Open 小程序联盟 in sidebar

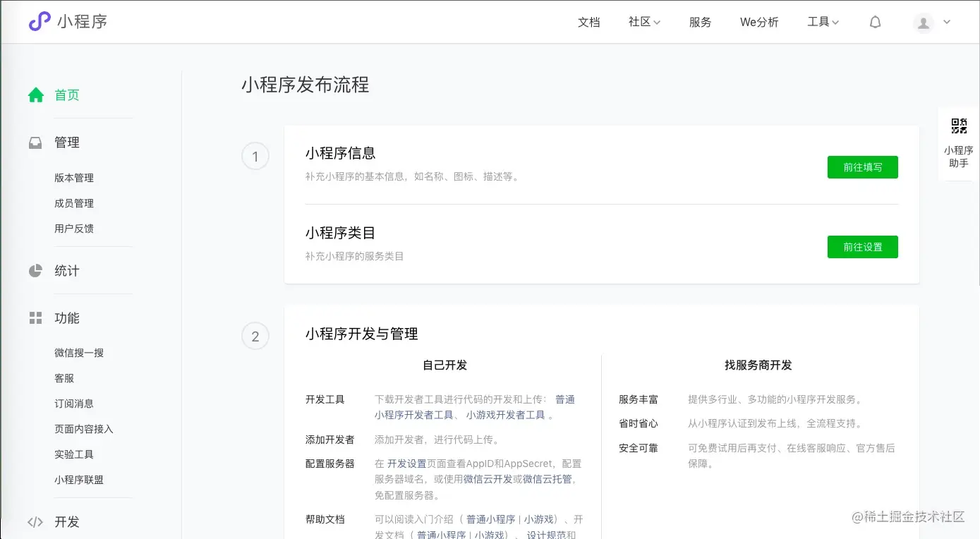79,480
